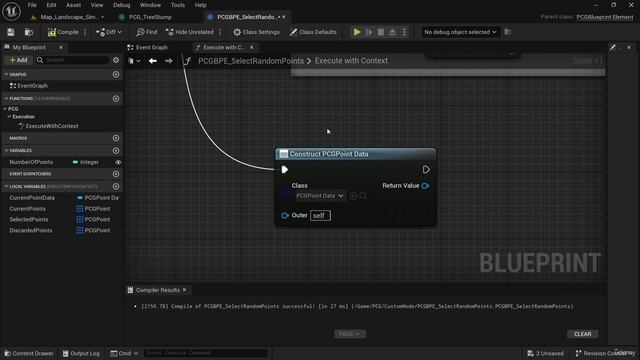640x360 pixels.
Task: Click the Outer input pin
Action: point(285,216)
